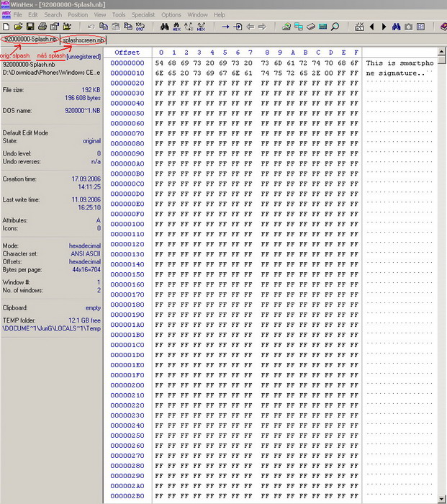This screenshot has height=504, width=447.
Task: Click the '12.1 GB free' TEMP folder value
Action: (84, 320)
